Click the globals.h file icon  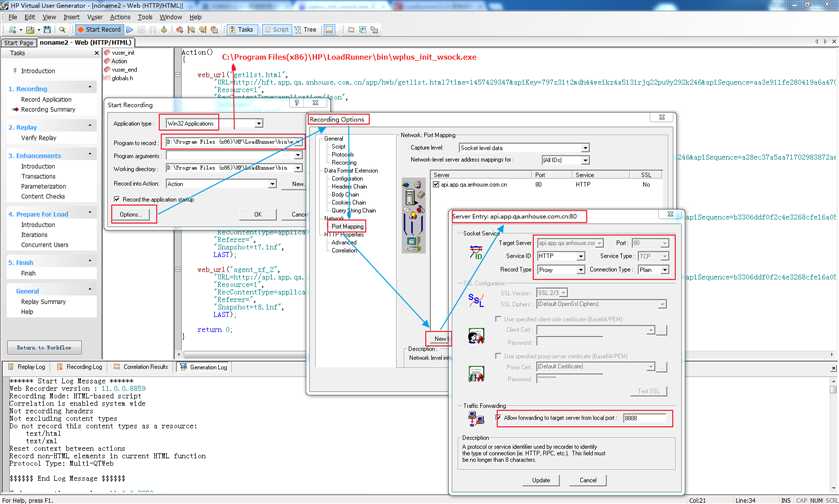pyautogui.click(x=107, y=78)
